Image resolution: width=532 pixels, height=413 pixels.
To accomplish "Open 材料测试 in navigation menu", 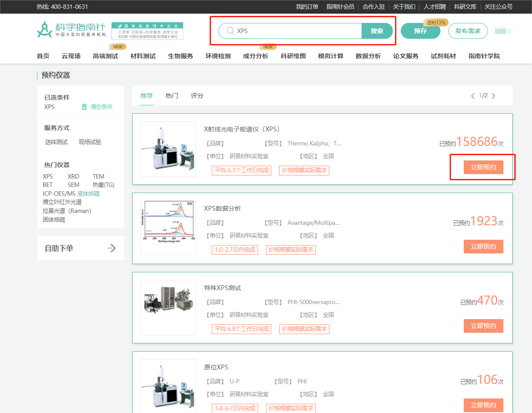I will click(x=143, y=56).
